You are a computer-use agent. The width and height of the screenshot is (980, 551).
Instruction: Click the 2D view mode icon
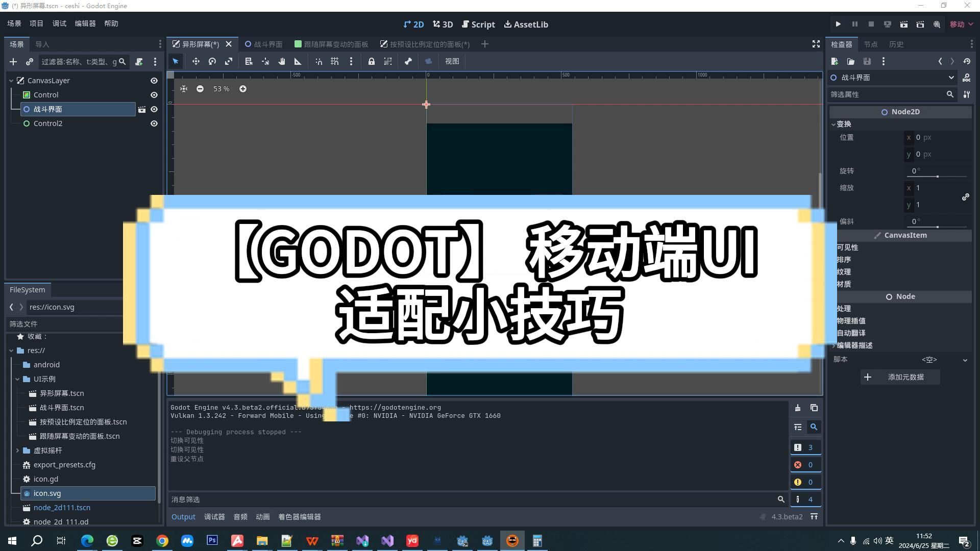(x=412, y=24)
